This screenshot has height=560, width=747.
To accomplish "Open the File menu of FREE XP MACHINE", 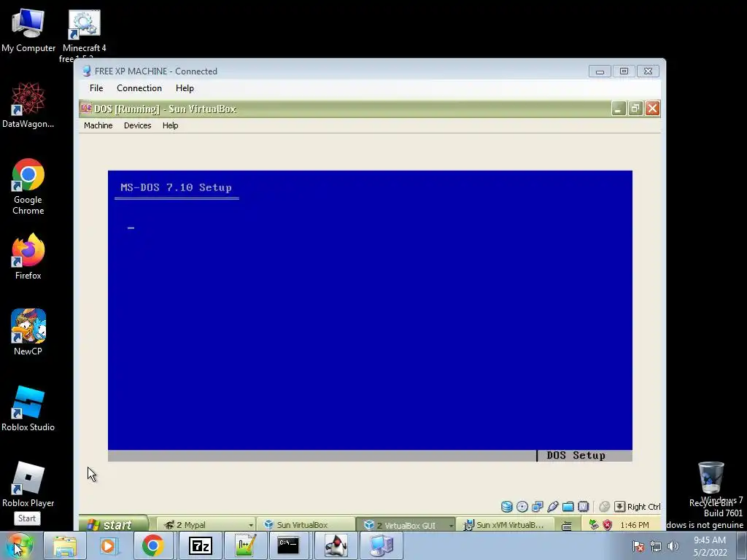I will click(x=96, y=88).
